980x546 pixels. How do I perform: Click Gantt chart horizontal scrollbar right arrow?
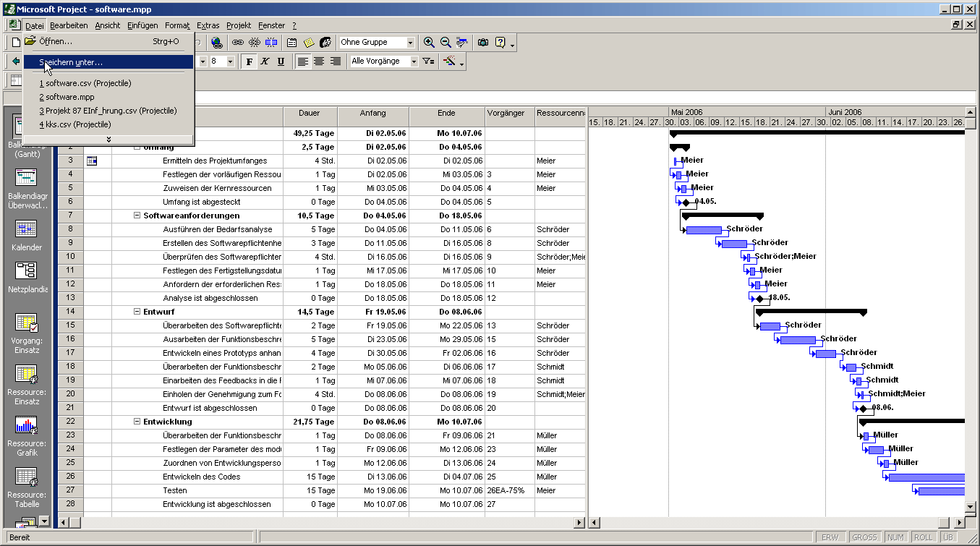(959, 522)
